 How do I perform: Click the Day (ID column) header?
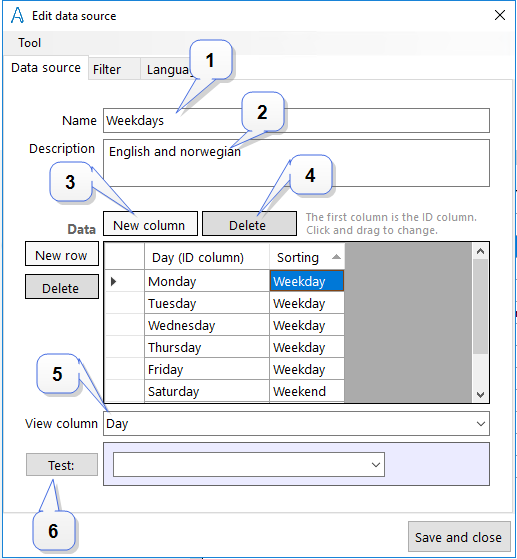coord(207,257)
